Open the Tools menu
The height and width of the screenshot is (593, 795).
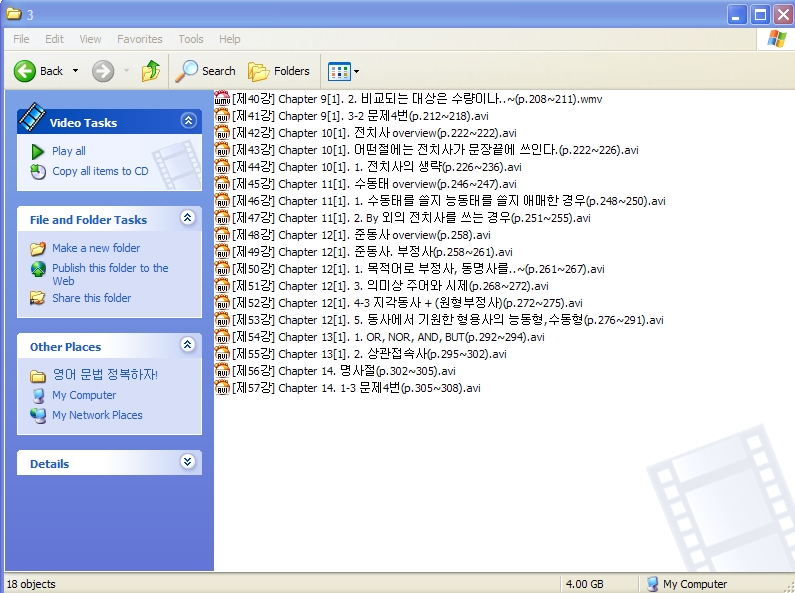tap(191, 39)
